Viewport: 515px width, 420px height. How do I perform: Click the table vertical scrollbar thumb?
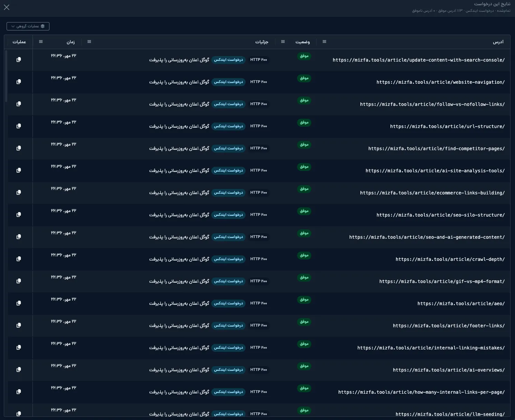point(6,76)
